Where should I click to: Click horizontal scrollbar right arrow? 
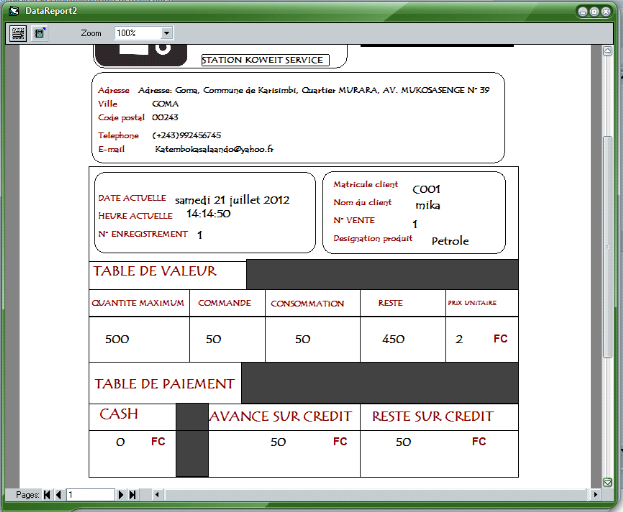[x=595, y=495]
